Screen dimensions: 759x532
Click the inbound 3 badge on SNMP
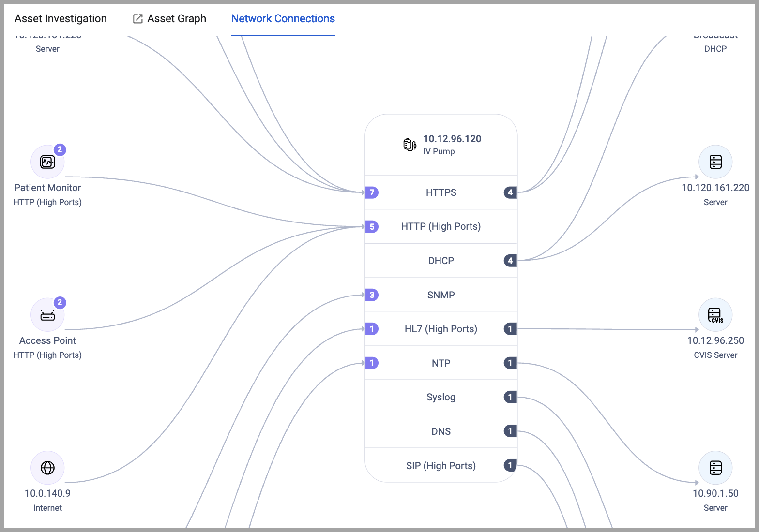click(x=372, y=295)
